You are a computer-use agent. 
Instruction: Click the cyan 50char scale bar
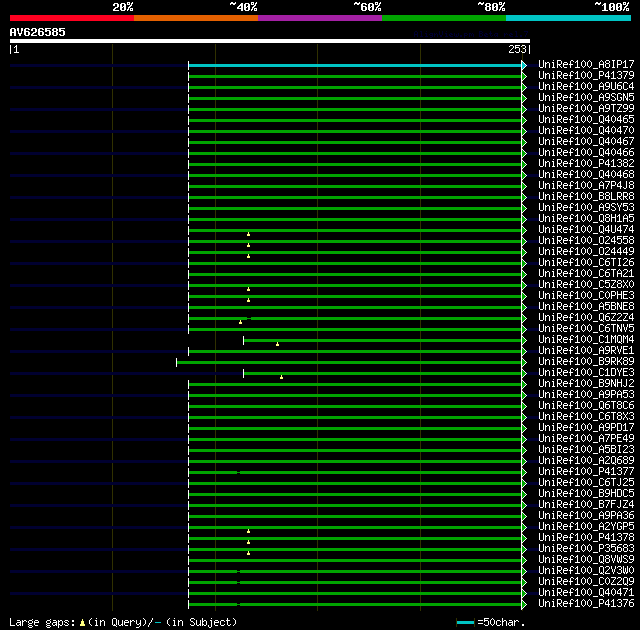tap(465, 622)
